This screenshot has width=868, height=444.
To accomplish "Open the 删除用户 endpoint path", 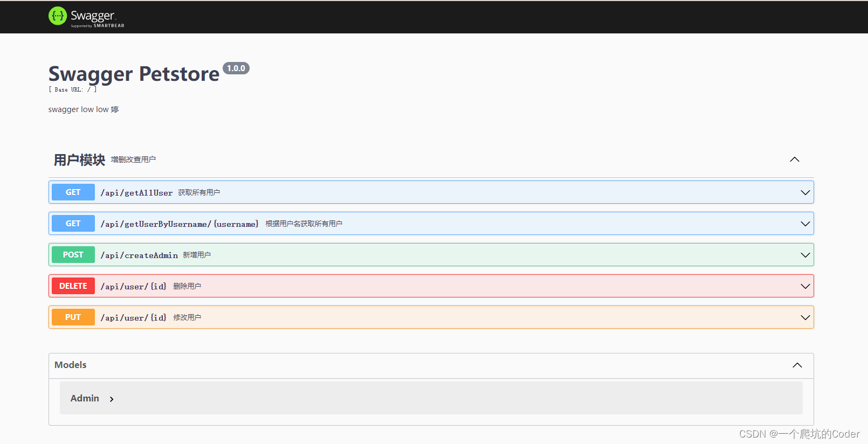I will pos(134,287).
